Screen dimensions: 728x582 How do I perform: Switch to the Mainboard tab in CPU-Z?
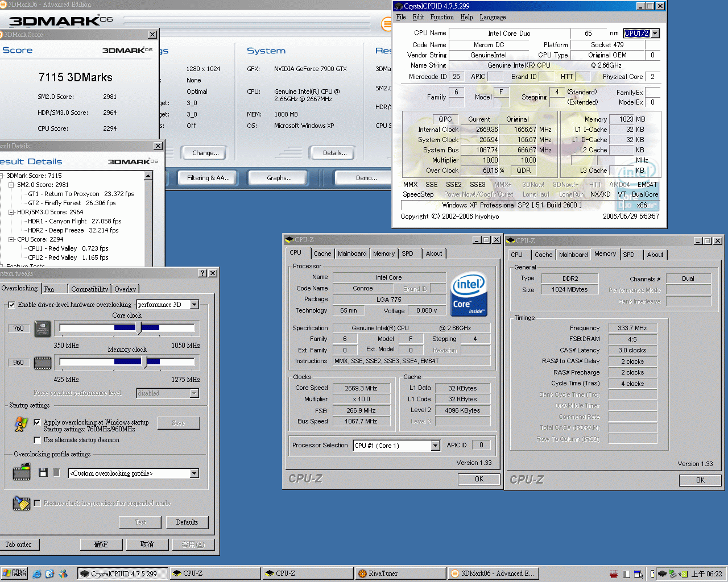[x=352, y=253]
